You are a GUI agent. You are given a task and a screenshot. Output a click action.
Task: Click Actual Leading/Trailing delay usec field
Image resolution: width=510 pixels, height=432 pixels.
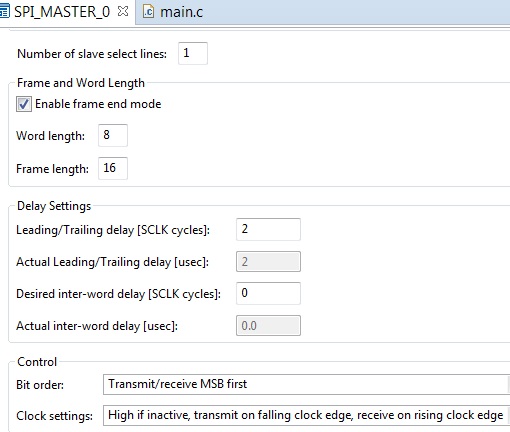point(268,261)
